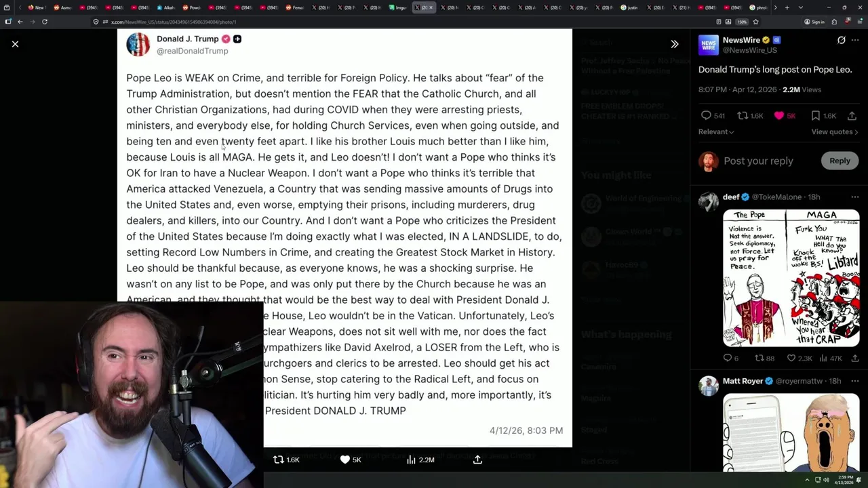Click the Reply button
Image resolution: width=868 pixels, height=488 pixels.
pyautogui.click(x=840, y=161)
